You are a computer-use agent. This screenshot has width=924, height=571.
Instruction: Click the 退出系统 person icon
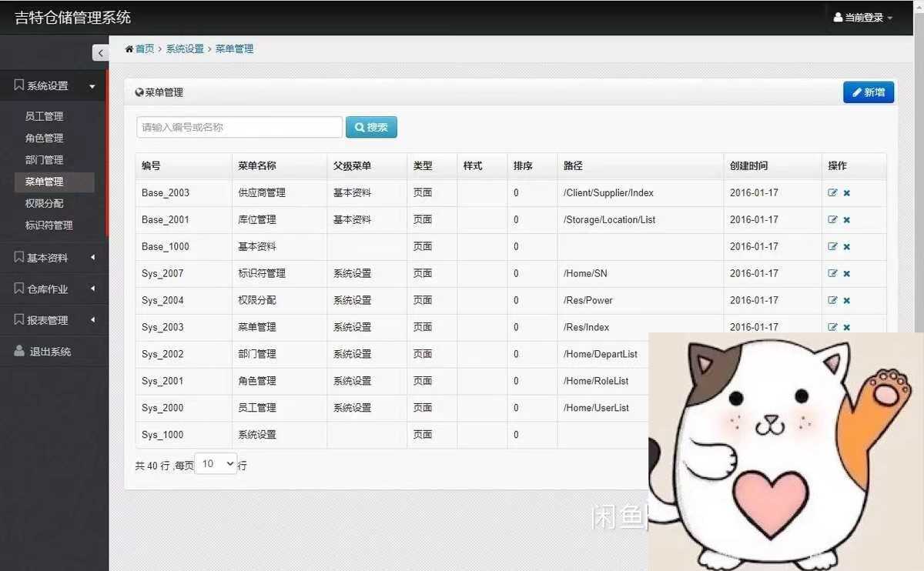point(19,351)
